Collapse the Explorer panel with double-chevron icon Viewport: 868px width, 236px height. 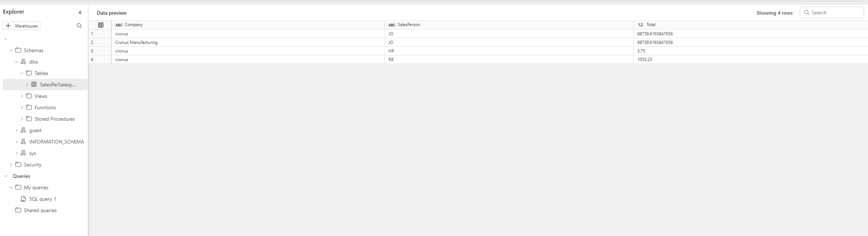(x=80, y=12)
